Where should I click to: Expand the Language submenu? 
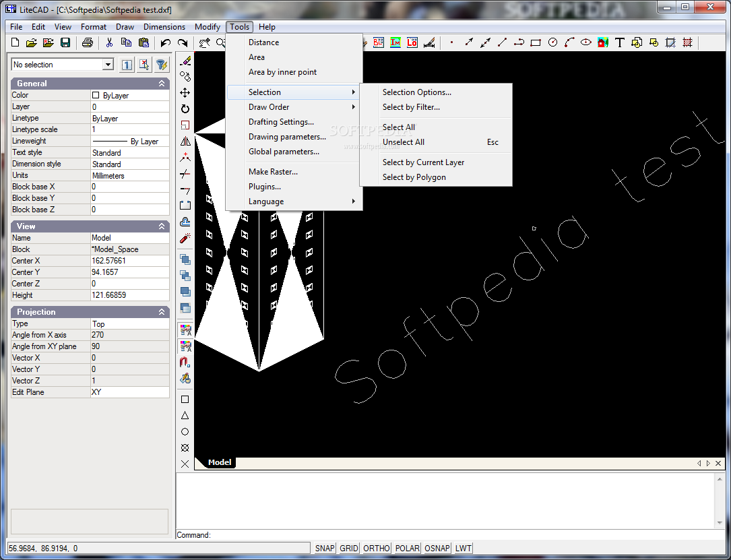[x=294, y=201]
